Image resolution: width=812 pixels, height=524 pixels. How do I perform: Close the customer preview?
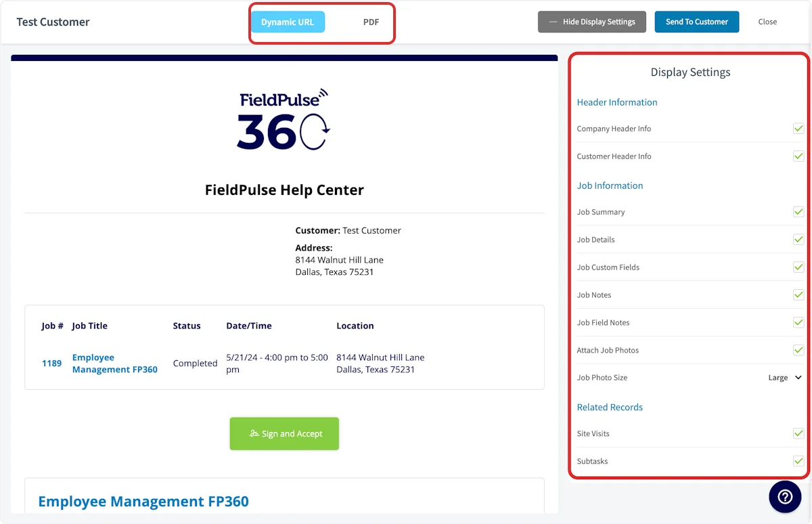pos(767,22)
